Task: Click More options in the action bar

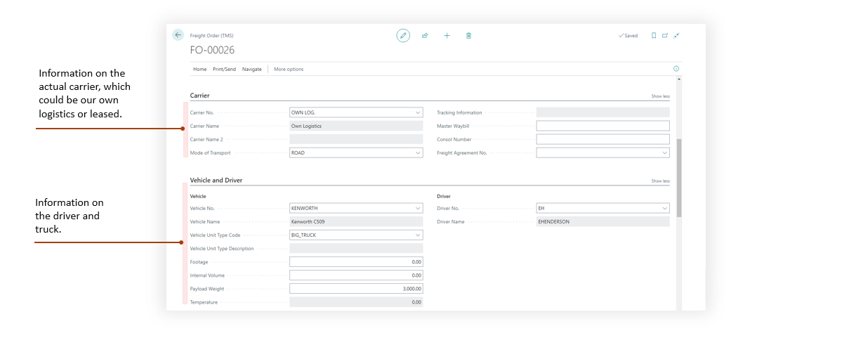Action: coord(289,70)
